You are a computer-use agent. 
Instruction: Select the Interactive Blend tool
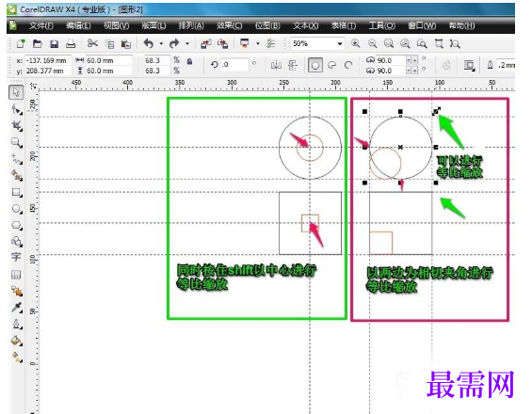[x=16, y=291]
